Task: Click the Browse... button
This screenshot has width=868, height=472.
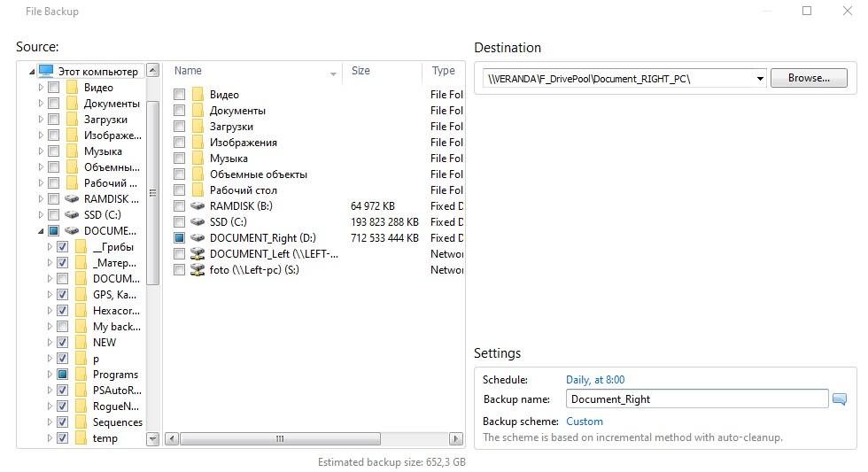Action: click(809, 78)
